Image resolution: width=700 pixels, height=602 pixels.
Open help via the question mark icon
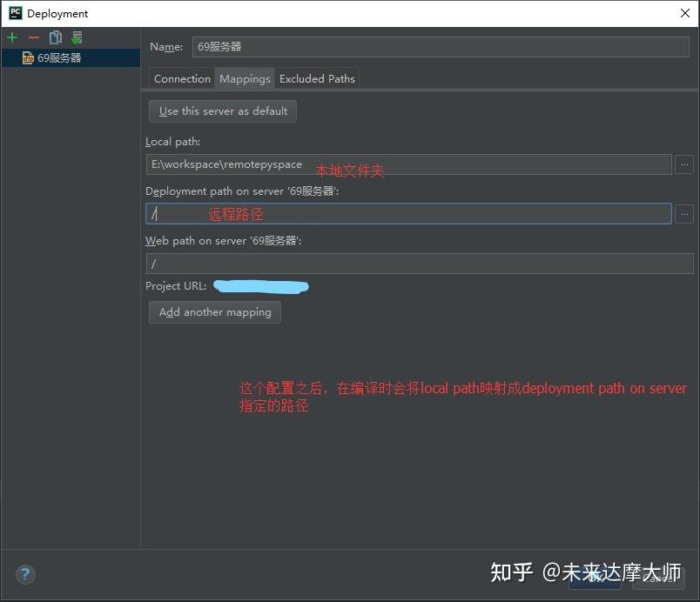point(24,575)
